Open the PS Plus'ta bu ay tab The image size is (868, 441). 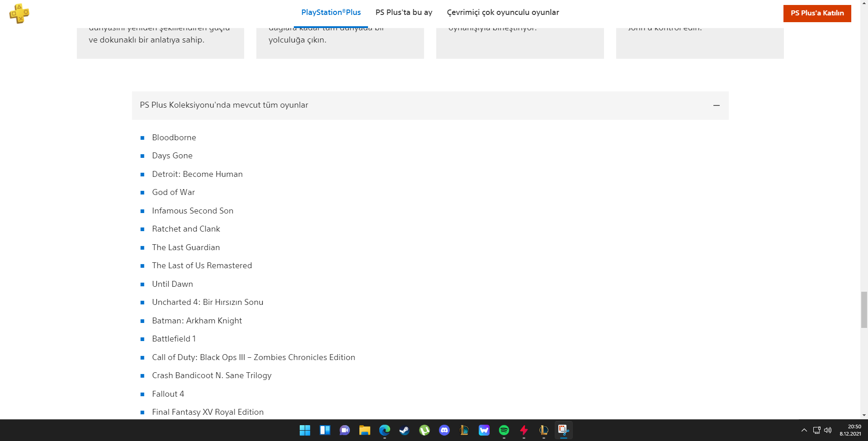click(404, 13)
